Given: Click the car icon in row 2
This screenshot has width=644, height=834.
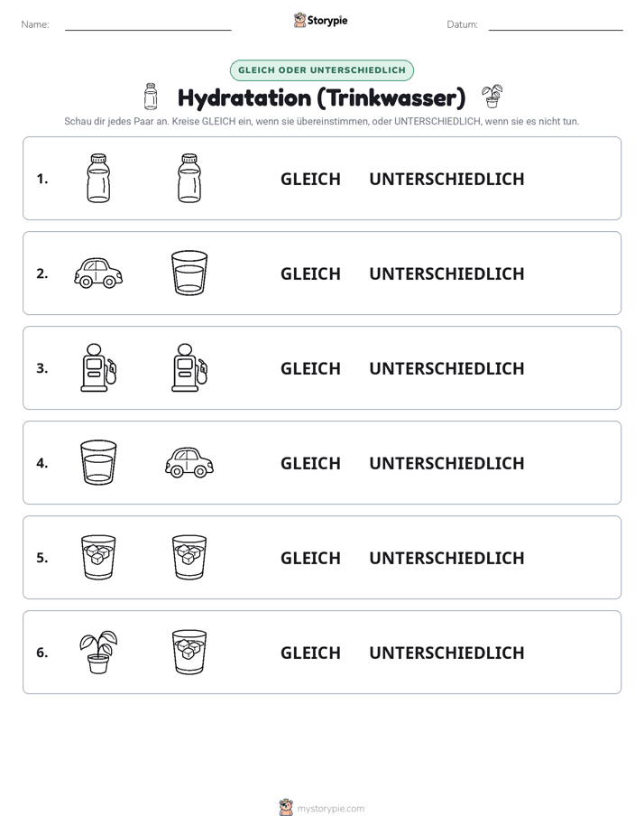Looking at the screenshot, I should (x=98, y=273).
